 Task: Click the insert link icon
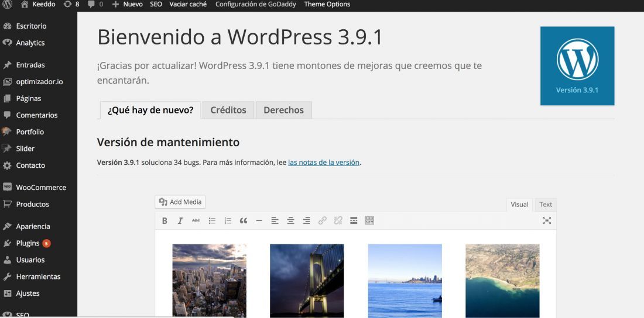pyautogui.click(x=323, y=221)
